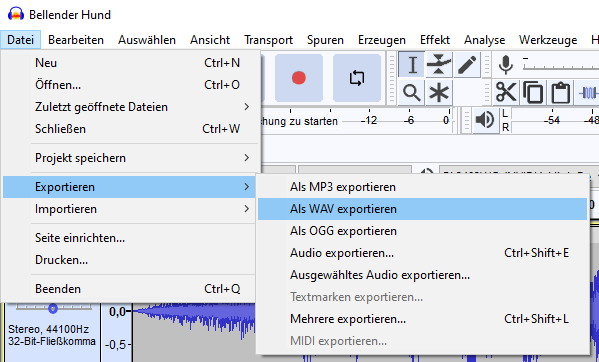Screen dimensions: 599x362
Task: Expand the Projekt speichern submenu
Action: tap(131, 158)
